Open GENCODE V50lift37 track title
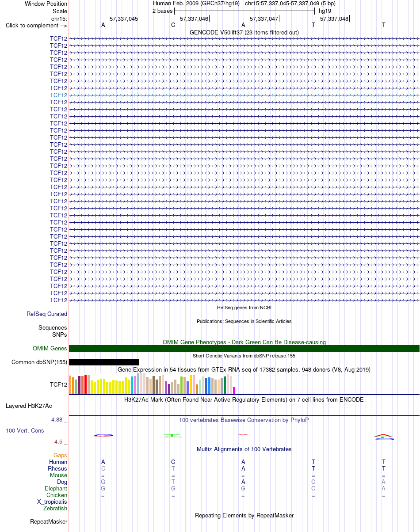420x532 pixels. [244, 32]
